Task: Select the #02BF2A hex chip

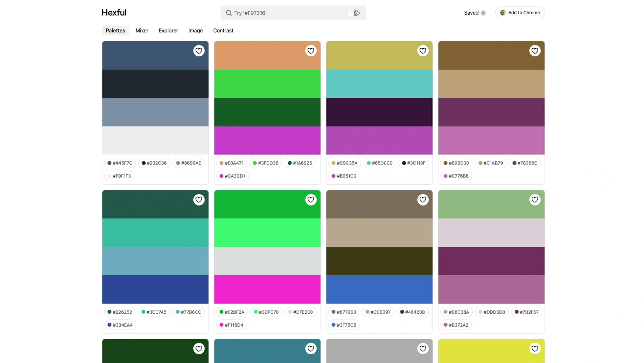Action: click(232, 312)
